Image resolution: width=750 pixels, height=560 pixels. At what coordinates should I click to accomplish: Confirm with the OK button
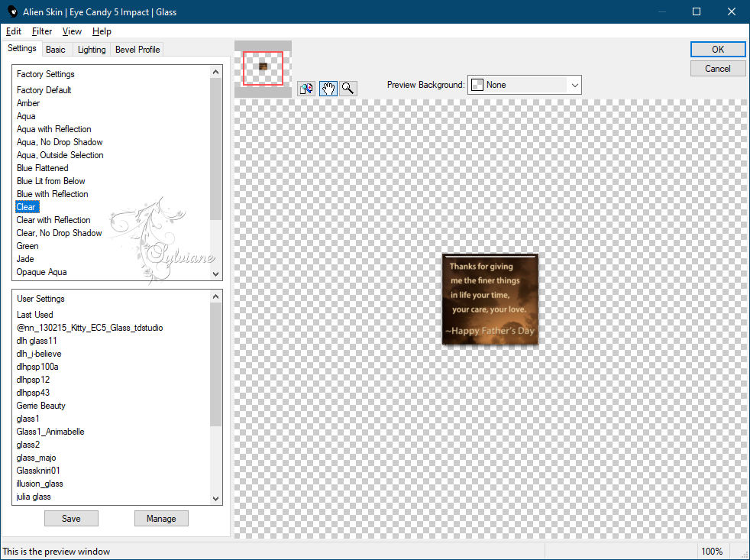[717, 50]
